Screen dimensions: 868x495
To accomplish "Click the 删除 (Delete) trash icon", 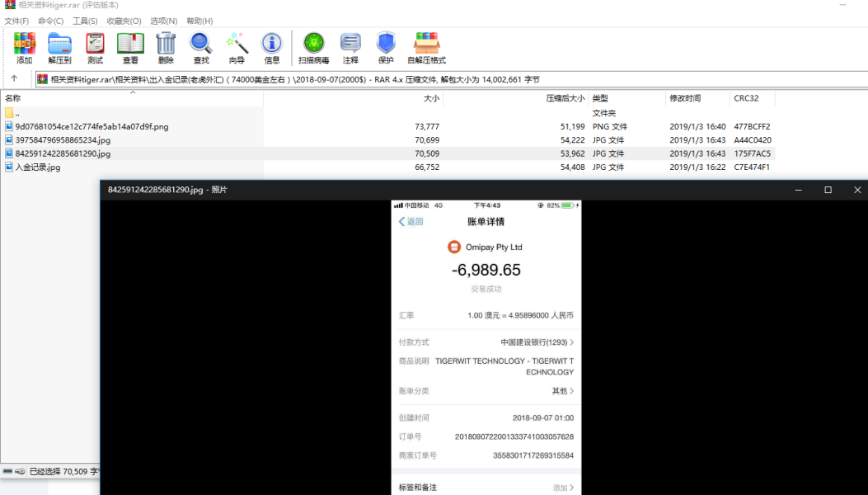I will [166, 48].
